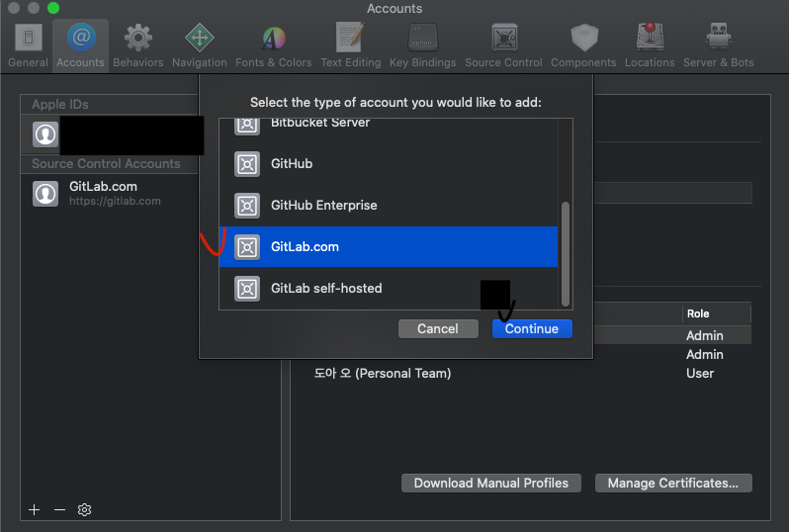Choose GitLab self-hosted account type

click(x=389, y=289)
